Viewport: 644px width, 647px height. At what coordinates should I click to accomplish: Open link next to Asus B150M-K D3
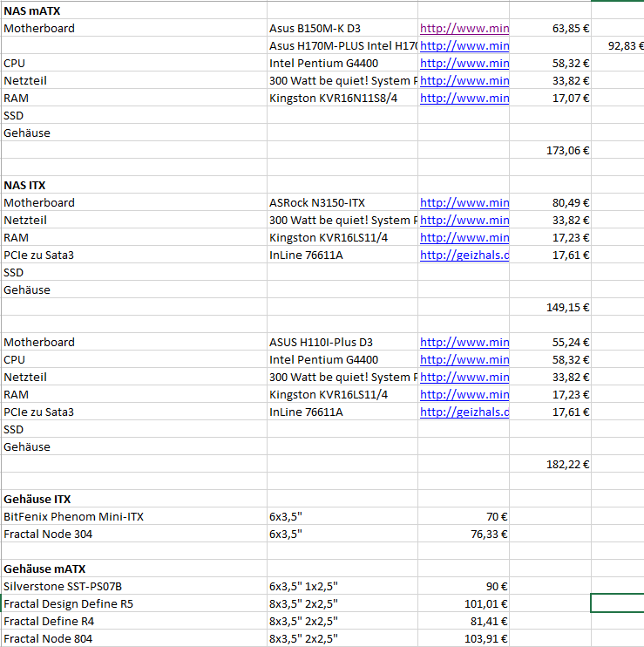464,28
